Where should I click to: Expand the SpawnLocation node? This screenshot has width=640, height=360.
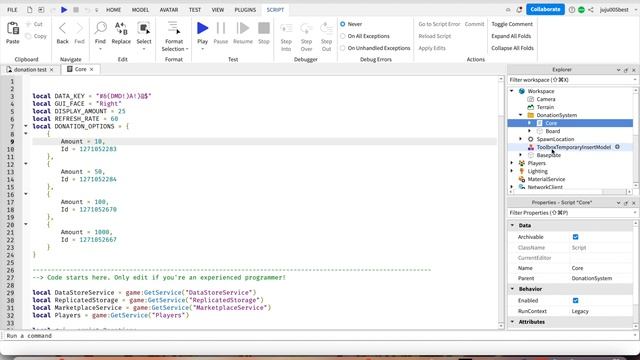(521, 139)
